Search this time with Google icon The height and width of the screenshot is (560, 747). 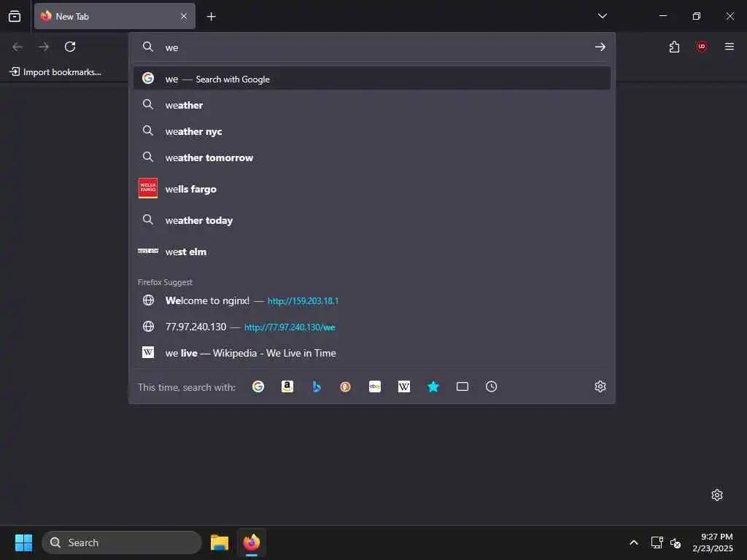(258, 386)
